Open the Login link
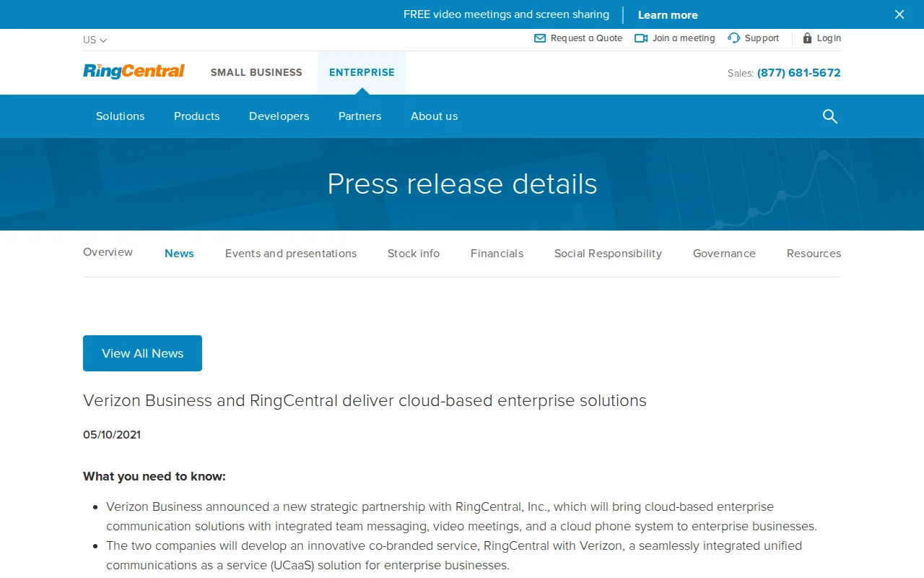The image size is (924, 578). click(829, 38)
